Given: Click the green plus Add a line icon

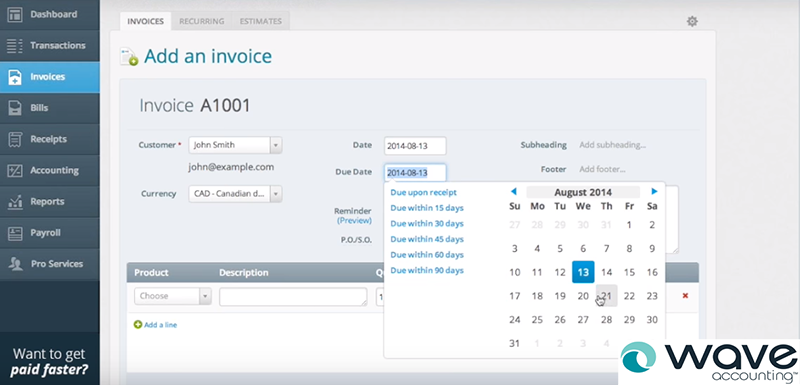Looking at the screenshot, I should (138, 324).
